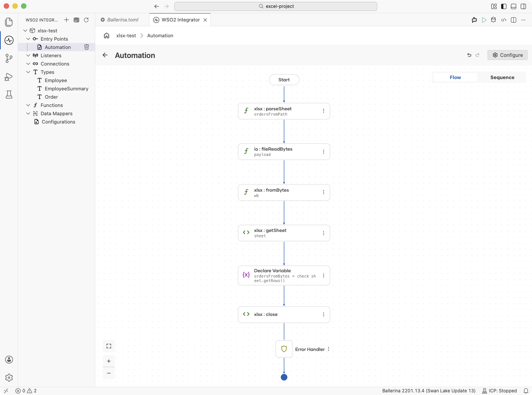The image size is (532, 395).
Task: Undo the last diagram change
Action: [469, 55]
